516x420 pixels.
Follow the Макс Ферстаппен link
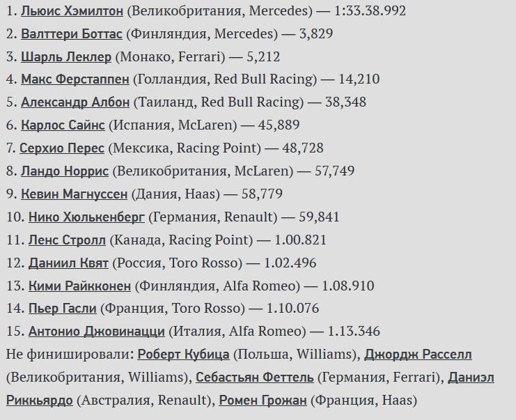pyautogui.click(x=75, y=79)
